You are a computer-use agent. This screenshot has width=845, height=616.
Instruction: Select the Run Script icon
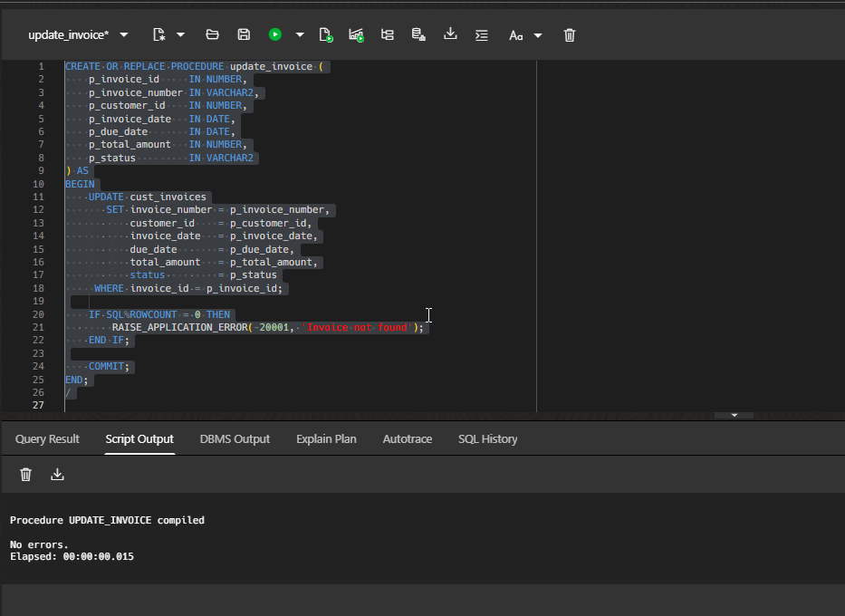tap(326, 34)
